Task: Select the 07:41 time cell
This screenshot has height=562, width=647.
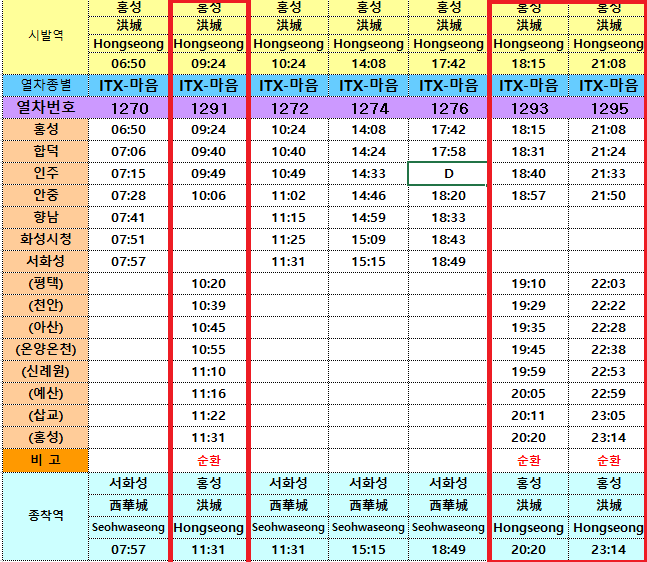Action: coord(129,217)
